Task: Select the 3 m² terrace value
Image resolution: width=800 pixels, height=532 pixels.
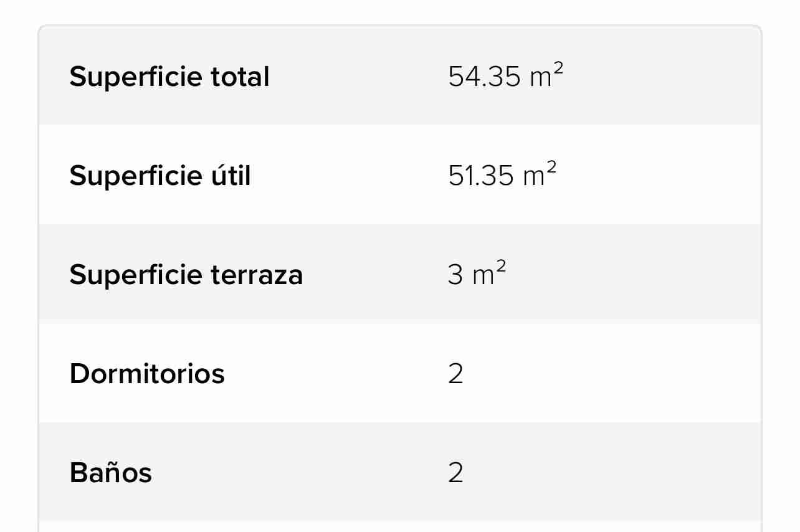Action: 477,275
